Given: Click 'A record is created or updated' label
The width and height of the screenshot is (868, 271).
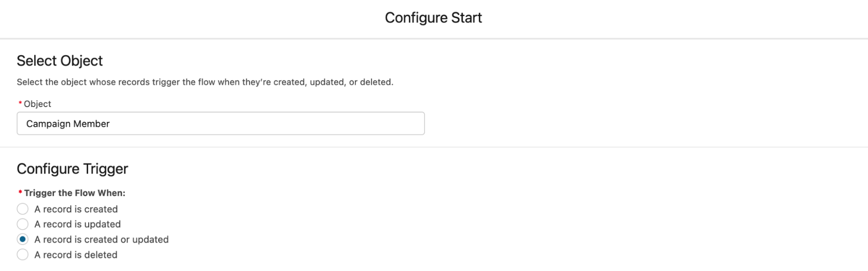Looking at the screenshot, I should coord(101,240).
